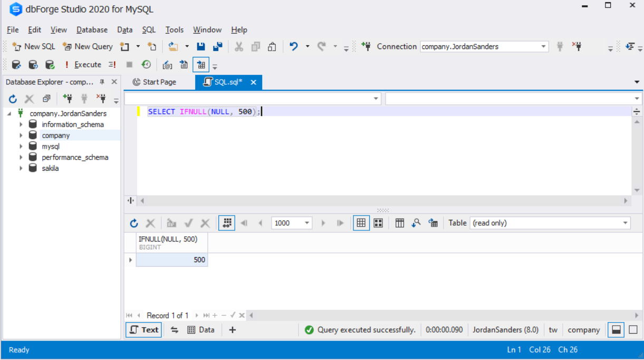
Task: Switch to Text view at bottom
Action: coord(143,329)
